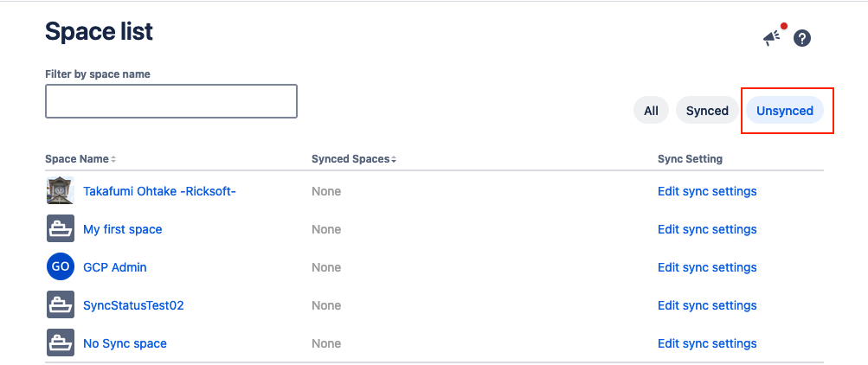Edit sync settings for GCP Admin
Viewport: 868px width, 365px height.
tap(707, 267)
